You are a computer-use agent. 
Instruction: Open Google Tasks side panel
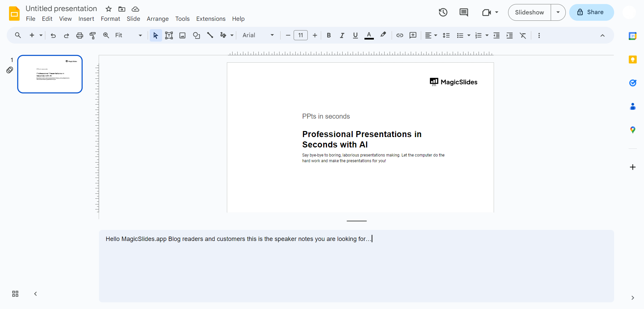click(633, 83)
